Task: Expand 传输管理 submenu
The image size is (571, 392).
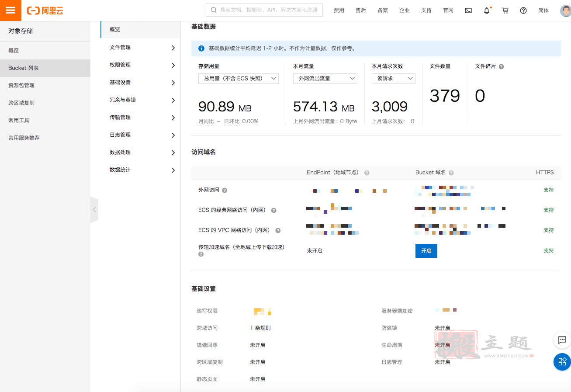Action: (141, 117)
